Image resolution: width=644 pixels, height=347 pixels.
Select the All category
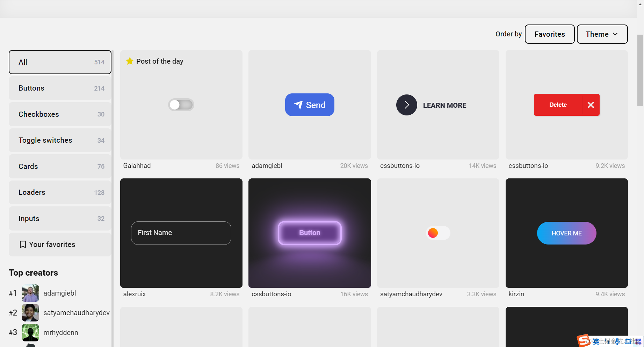pyautogui.click(x=60, y=62)
